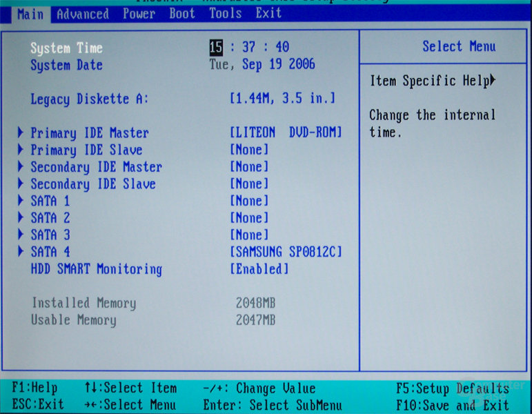Expand Secondary IDE Master submenu arrow
The height and width of the screenshot is (414, 532).
point(21,166)
